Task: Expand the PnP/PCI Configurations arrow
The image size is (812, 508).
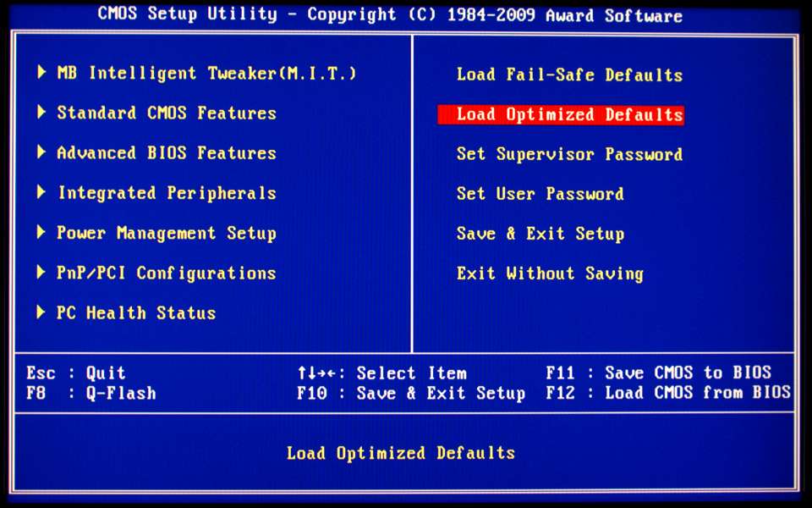Action: click(41, 273)
